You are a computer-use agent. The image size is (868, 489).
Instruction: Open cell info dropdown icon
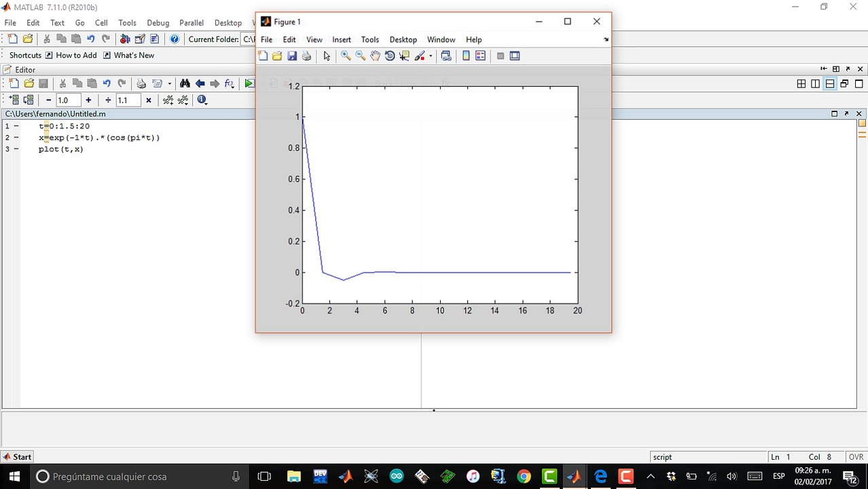coord(202,100)
